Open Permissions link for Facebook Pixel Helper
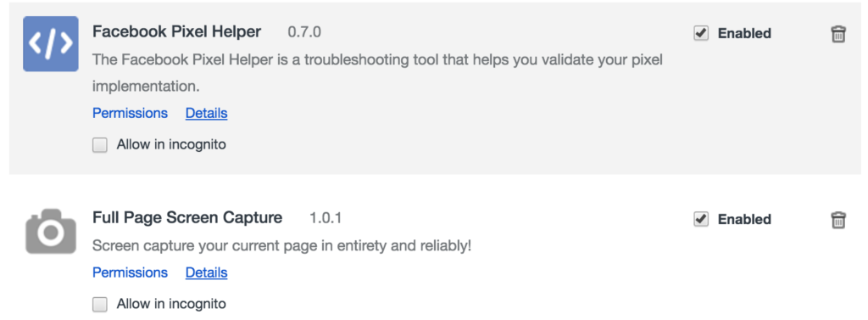Screen dimensions: 868x320 point(130,113)
